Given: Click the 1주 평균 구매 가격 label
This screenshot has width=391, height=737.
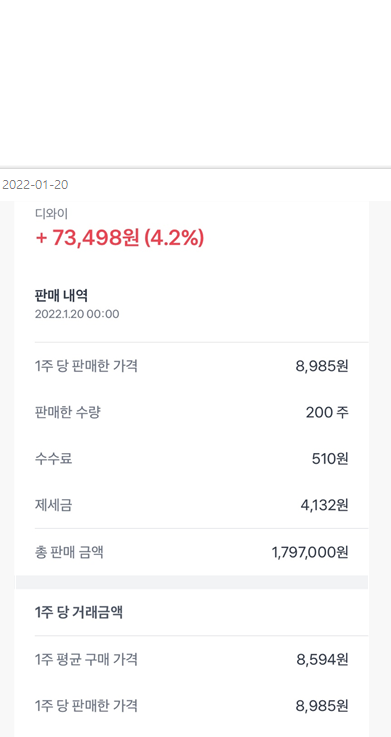Looking at the screenshot, I should pyautogui.click(x=86, y=659).
